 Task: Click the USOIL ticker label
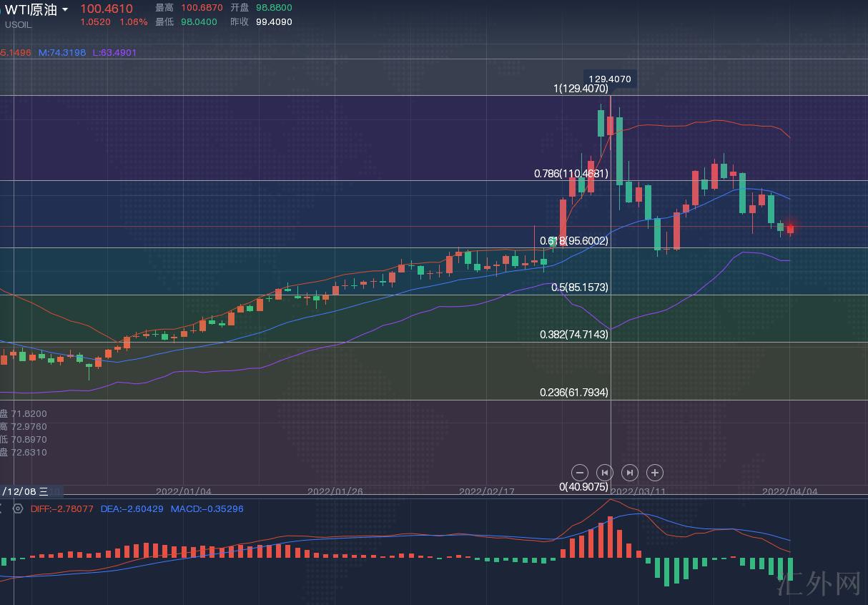click(19, 24)
